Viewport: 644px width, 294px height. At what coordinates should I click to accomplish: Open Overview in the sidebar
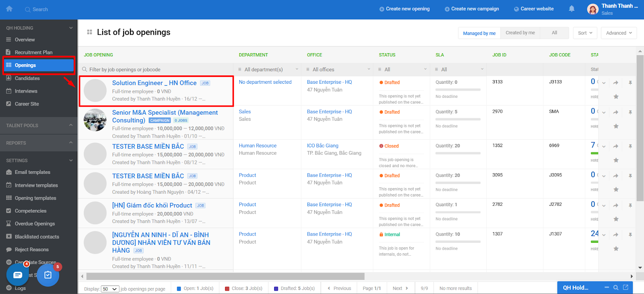coord(25,39)
